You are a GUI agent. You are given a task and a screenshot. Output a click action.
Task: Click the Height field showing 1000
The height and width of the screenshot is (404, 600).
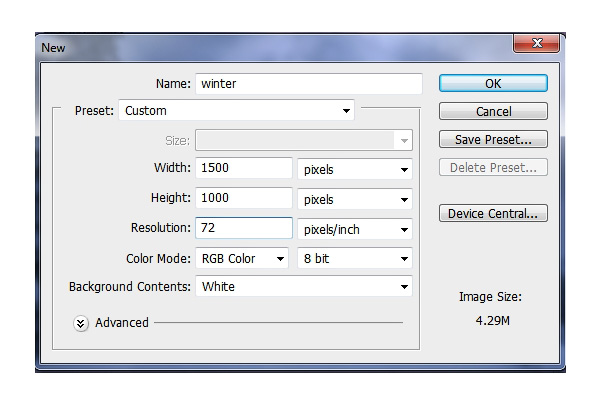click(x=244, y=197)
